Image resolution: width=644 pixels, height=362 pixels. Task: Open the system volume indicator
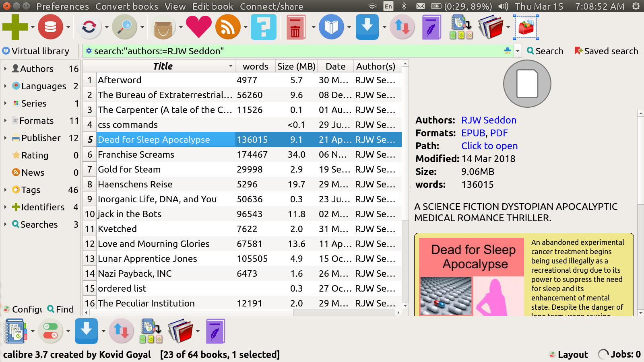pos(503,6)
